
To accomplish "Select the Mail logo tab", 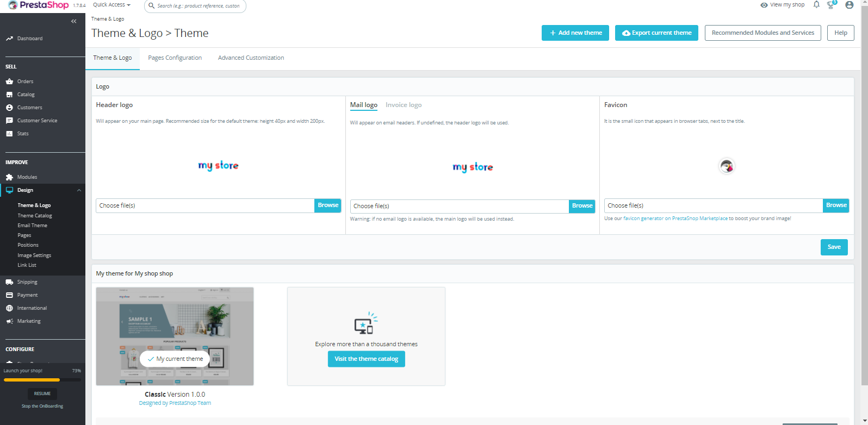I will (x=364, y=105).
